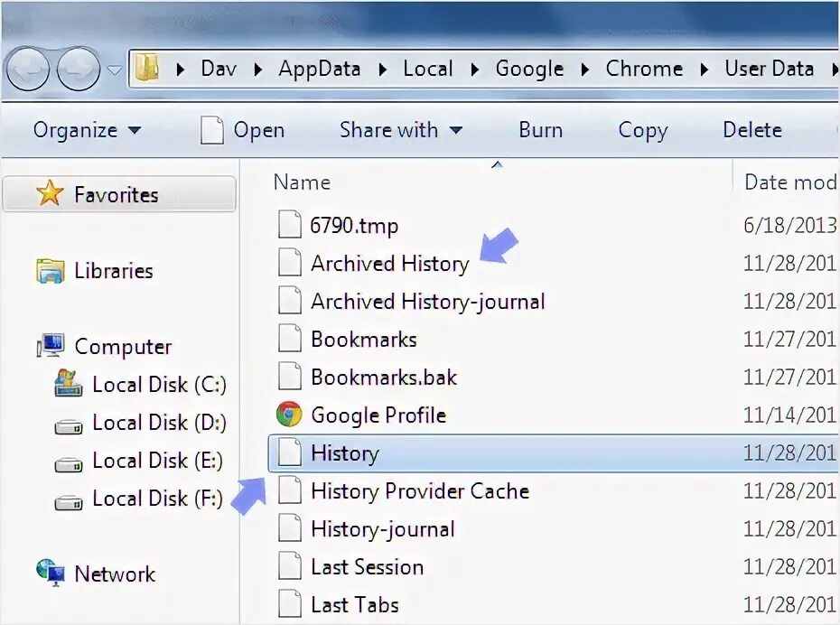Click the Libraries folder icon
The image size is (840, 625).
point(51,270)
